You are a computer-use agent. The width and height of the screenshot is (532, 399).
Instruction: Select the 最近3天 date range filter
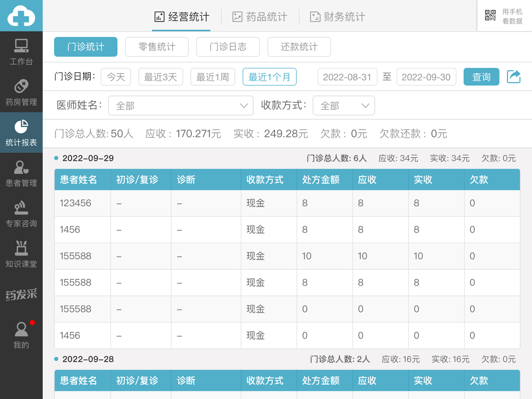coord(161,77)
